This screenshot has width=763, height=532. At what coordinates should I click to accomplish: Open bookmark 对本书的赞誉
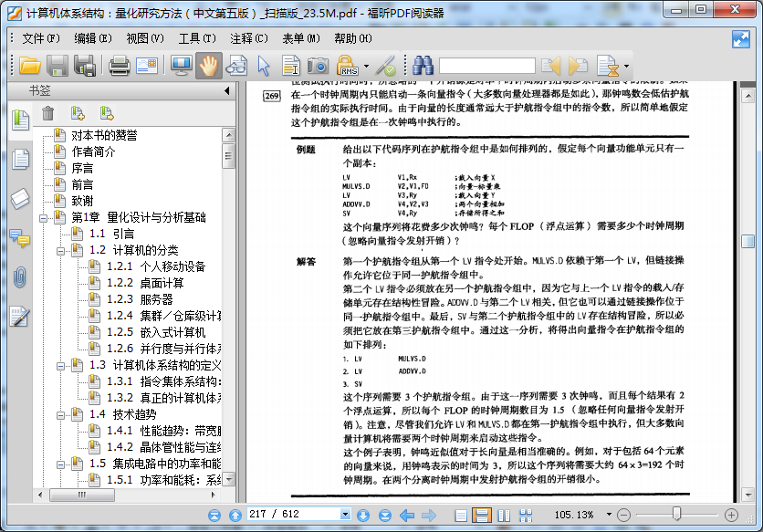(x=104, y=135)
